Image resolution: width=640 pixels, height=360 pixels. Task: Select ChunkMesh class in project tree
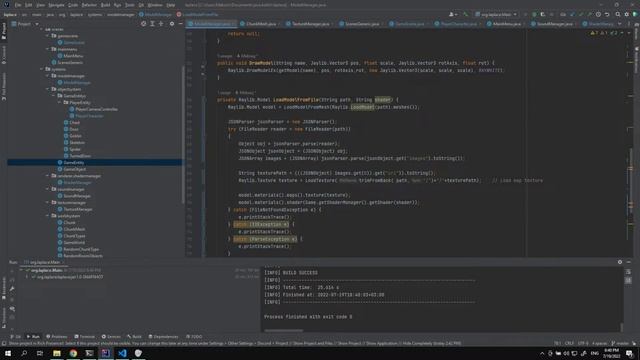[x=71, y=229]
